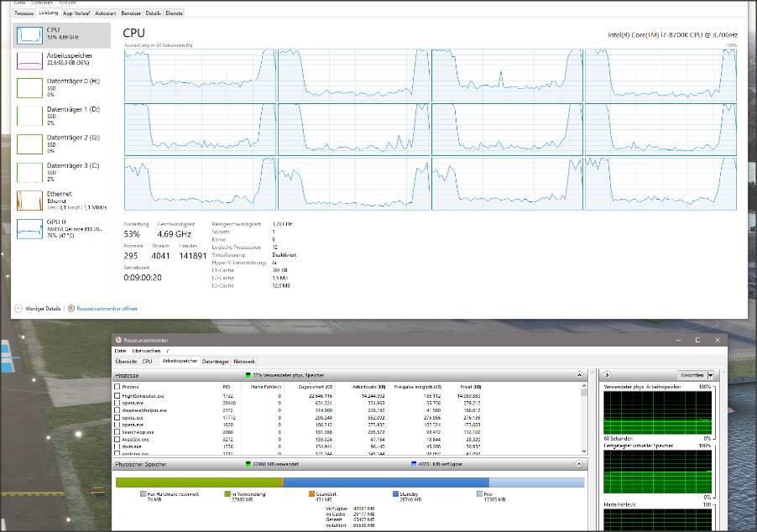Switch to the Netzwerk tab in Ressourcenmonitor
Screen dimensions: 757x532
244,362
